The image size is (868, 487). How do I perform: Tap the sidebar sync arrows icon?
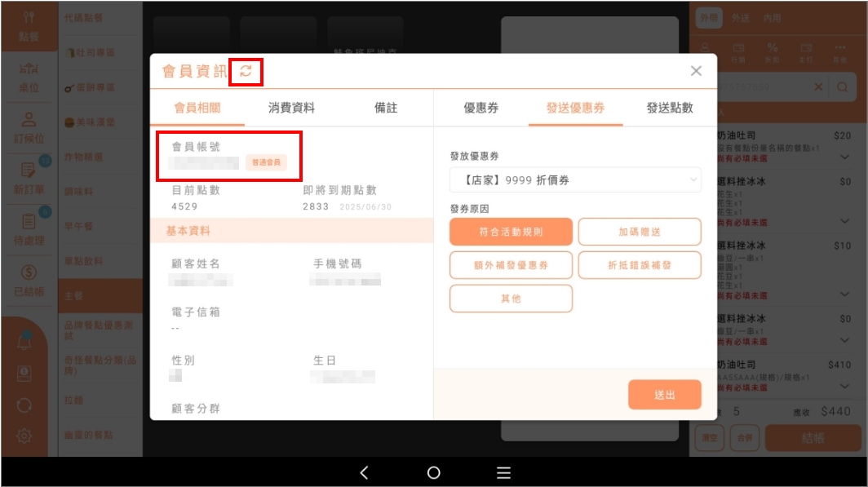(24, 405)
